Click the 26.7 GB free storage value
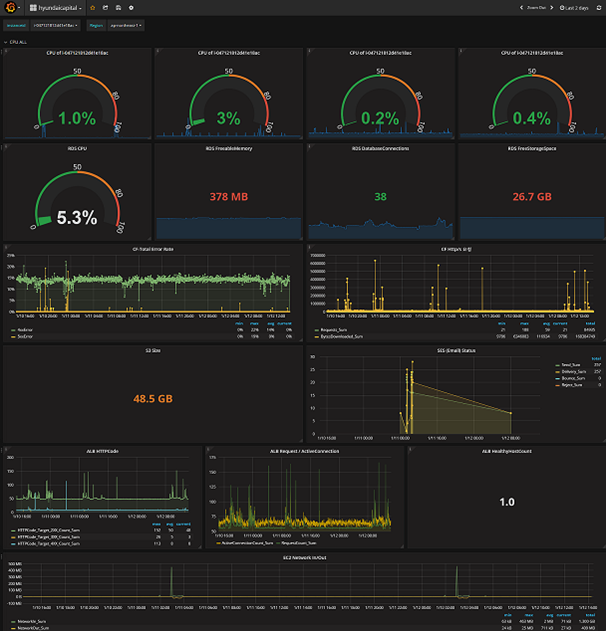 pyautogui.click(x=532, y=197)
